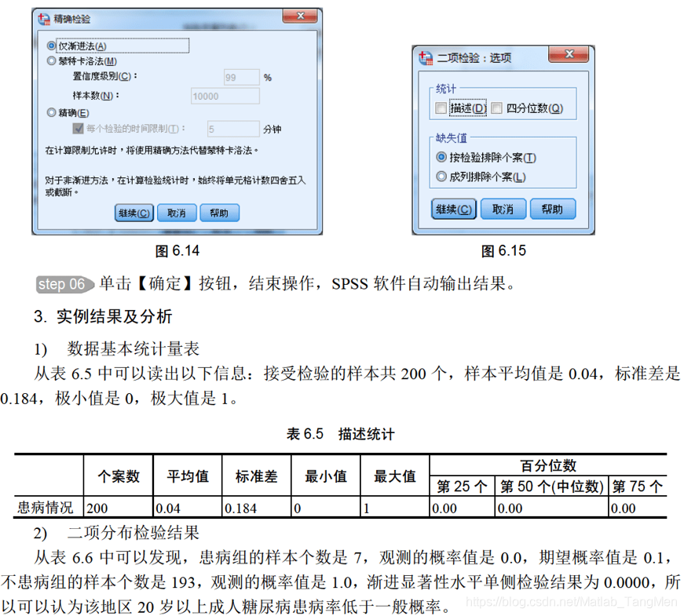Image resolution: width=684 pixels, height=616 pixels.
Task: Click the table cell value 0.04
Action: pyautogui.click(x=168, y=508)
